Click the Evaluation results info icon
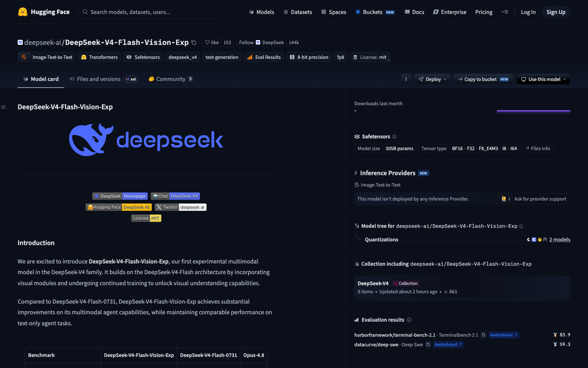The image size is (588, 368). pyautogui.click(x=409, y=320)
